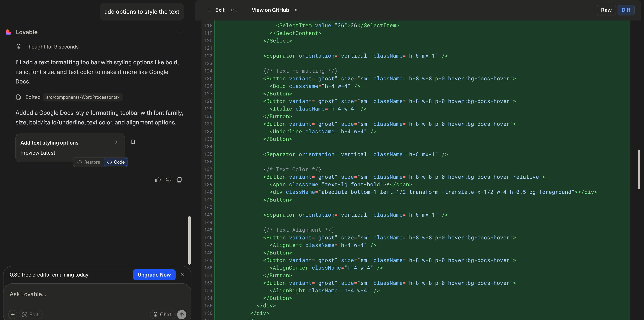Screen dimensions: 644x320
Task: Click Preview Latest
Action: click(38, 153)
